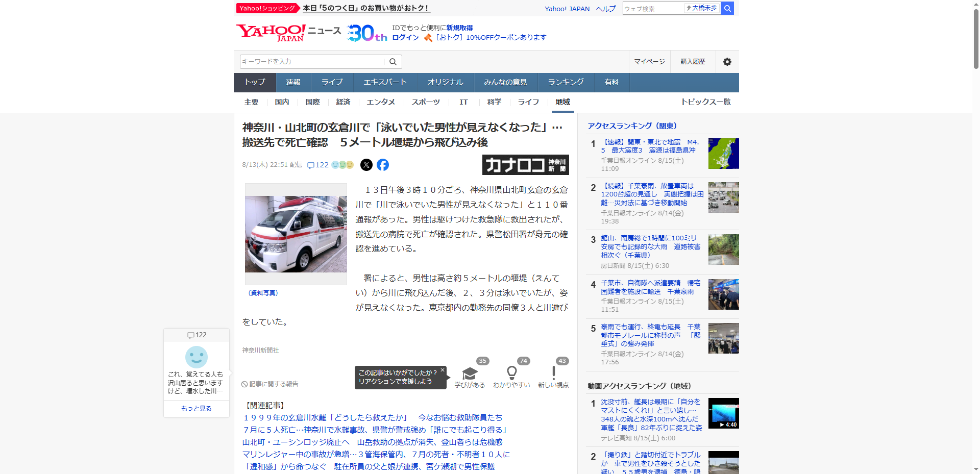Open comments via 122 comment icon near date
Screen dimensions: 980x474
click(x=318, y=165)
